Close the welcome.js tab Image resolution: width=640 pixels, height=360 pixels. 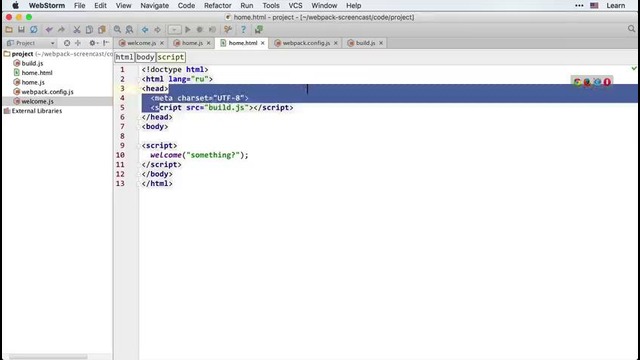[162, 43]
